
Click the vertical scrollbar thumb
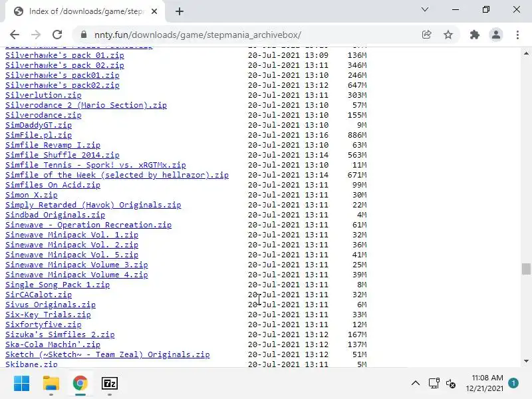(x=526, y=269)
